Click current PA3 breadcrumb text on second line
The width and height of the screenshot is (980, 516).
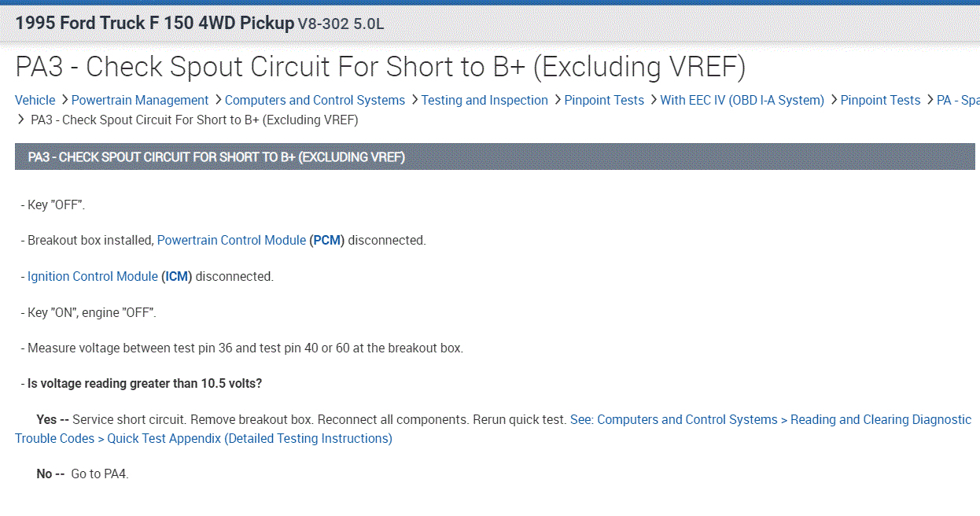point(194,120)
